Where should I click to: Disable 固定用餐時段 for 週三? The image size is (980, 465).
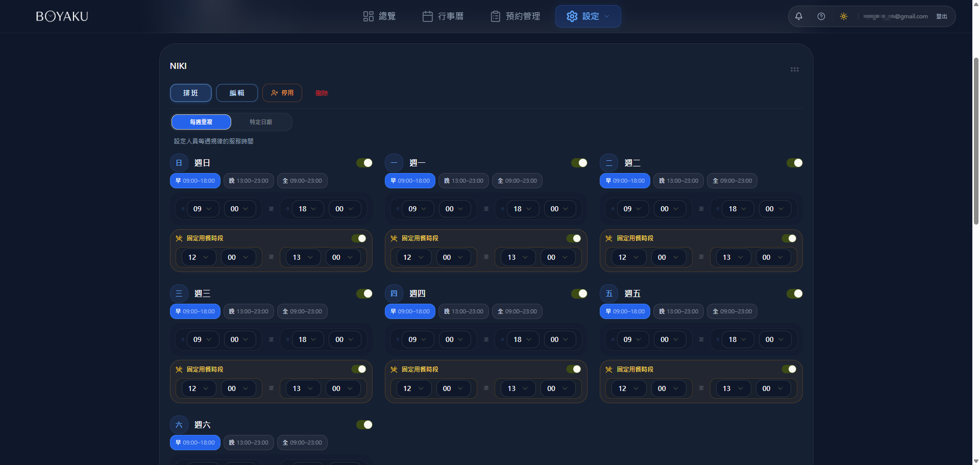(359, 369)
